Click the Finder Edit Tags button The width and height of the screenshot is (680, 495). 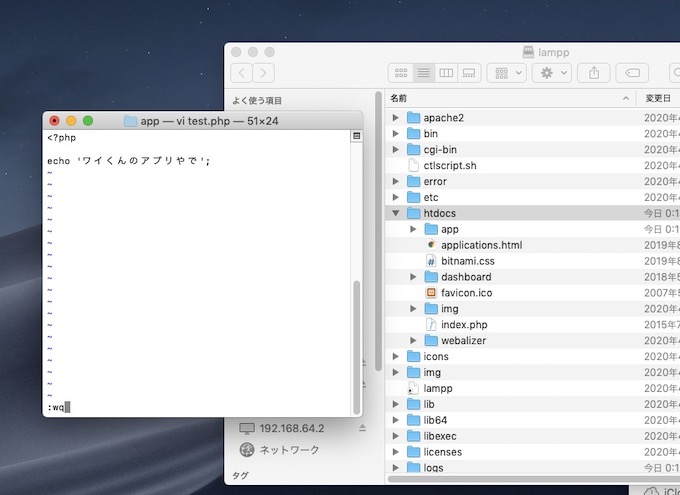632,72
